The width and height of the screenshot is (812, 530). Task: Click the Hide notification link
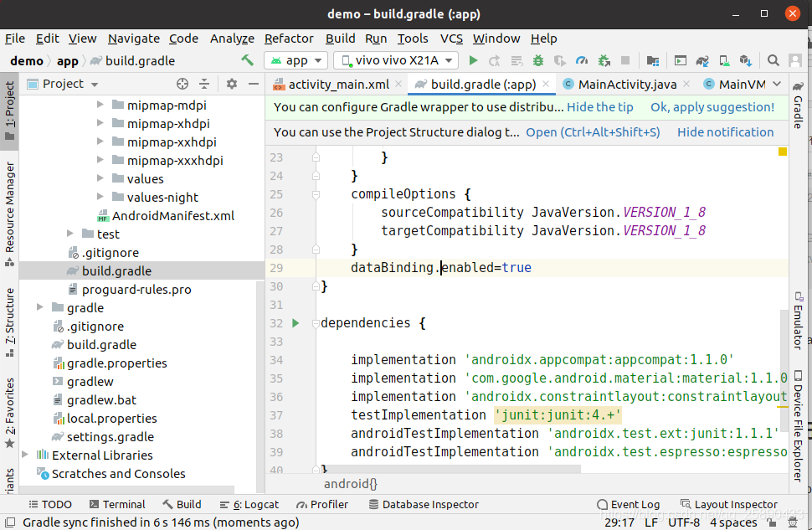point(726,132)
